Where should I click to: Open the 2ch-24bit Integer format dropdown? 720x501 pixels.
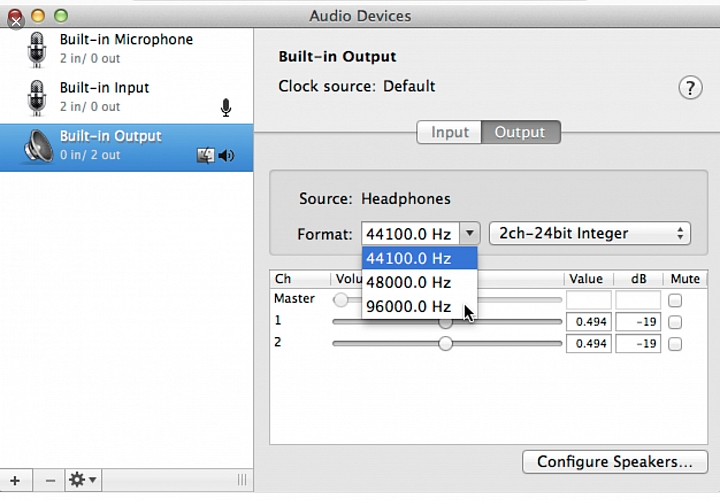[590, 233]
